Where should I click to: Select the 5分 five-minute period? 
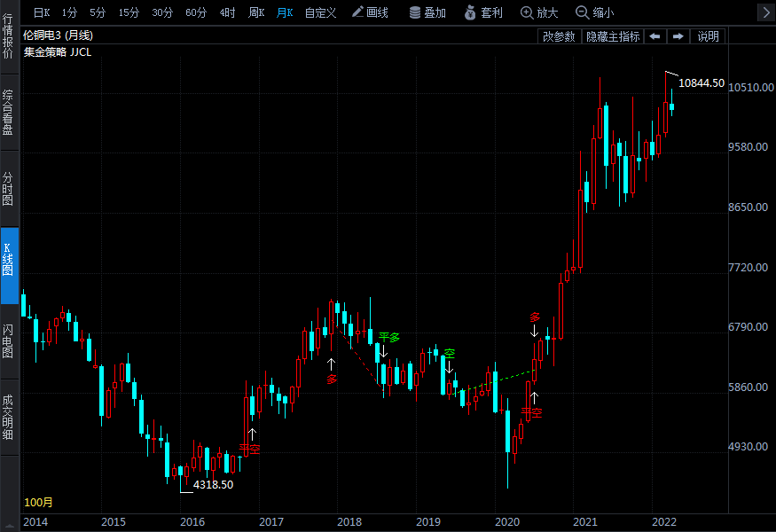point(98,13)
